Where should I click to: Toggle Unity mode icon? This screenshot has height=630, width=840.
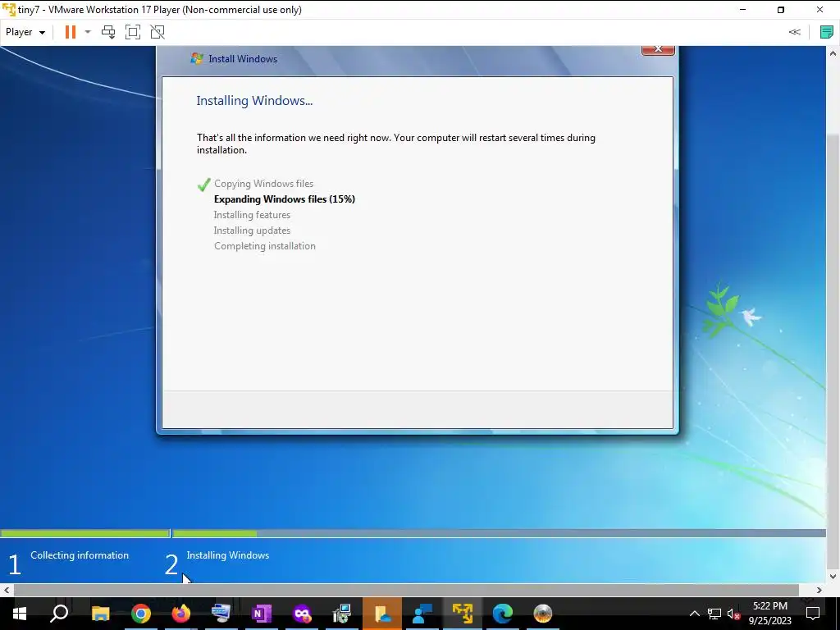tap(157, 32)
